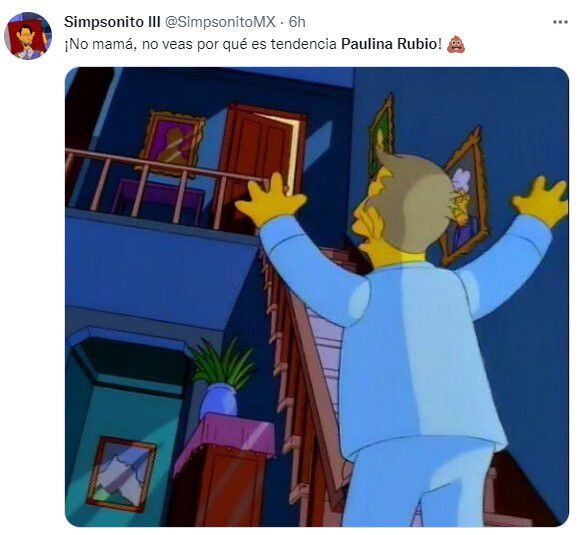The height and width of the screenshot is (535, 586).
Task: Click the poop emoji in tweet
Action: coord(456,44)
